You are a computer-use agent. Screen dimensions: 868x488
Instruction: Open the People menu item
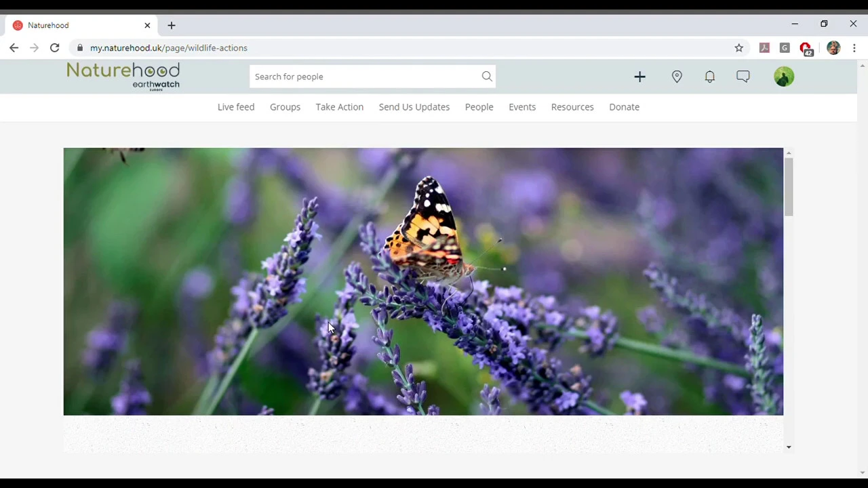point(479,107)
